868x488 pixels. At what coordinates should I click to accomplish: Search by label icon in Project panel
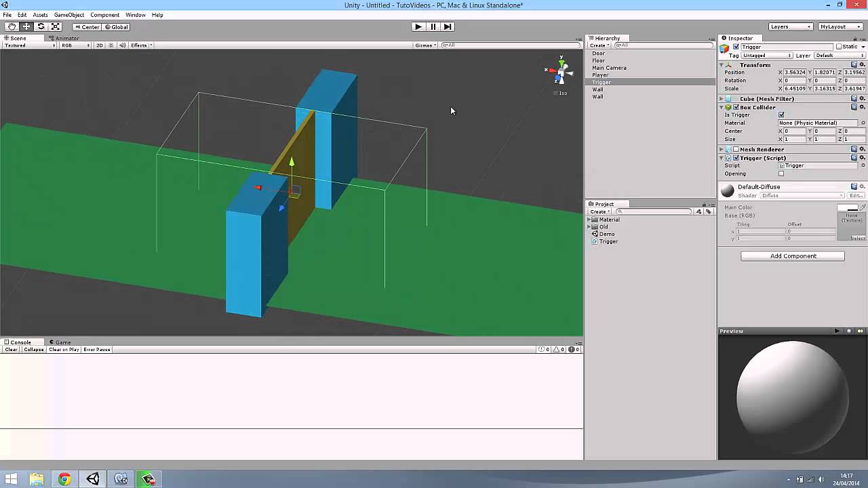(x=709, y=211)
